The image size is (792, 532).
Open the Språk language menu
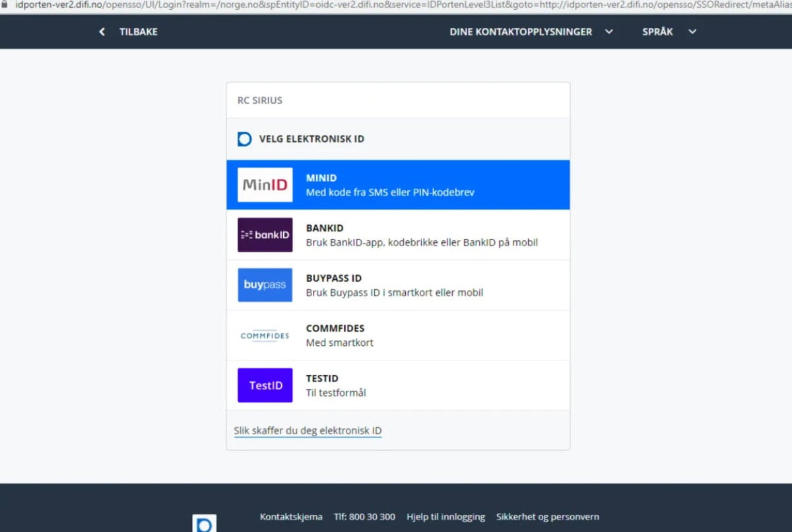click(x=657, y=32)
